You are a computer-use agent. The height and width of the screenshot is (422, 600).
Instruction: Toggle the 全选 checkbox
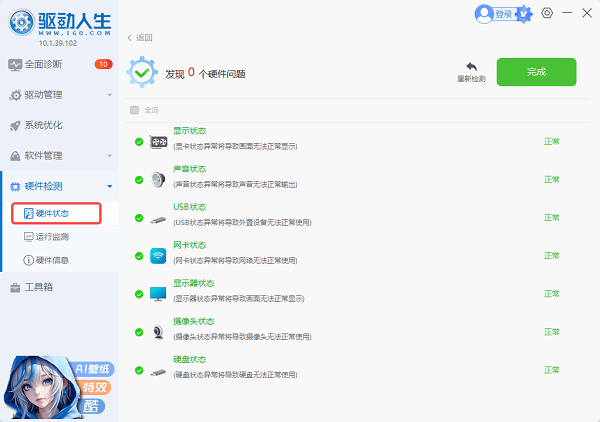tap(134, 110)
